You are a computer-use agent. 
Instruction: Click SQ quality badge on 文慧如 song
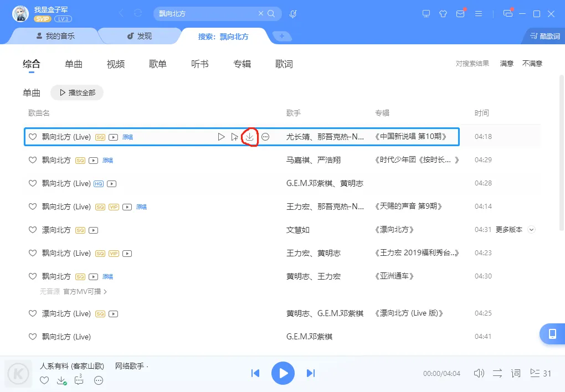pyautogui.click(x=80, y=230)
